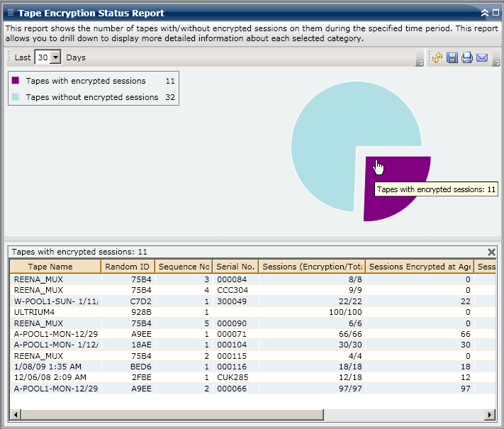Collapse the Tape Encryption Status Report panel
Screen dimensions: 504x429
(484, 13)
